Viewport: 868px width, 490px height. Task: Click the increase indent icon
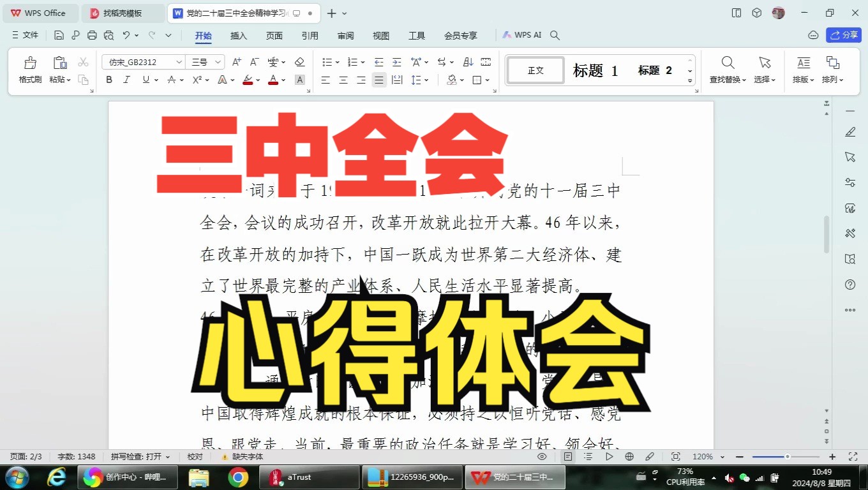click(396, 62)
